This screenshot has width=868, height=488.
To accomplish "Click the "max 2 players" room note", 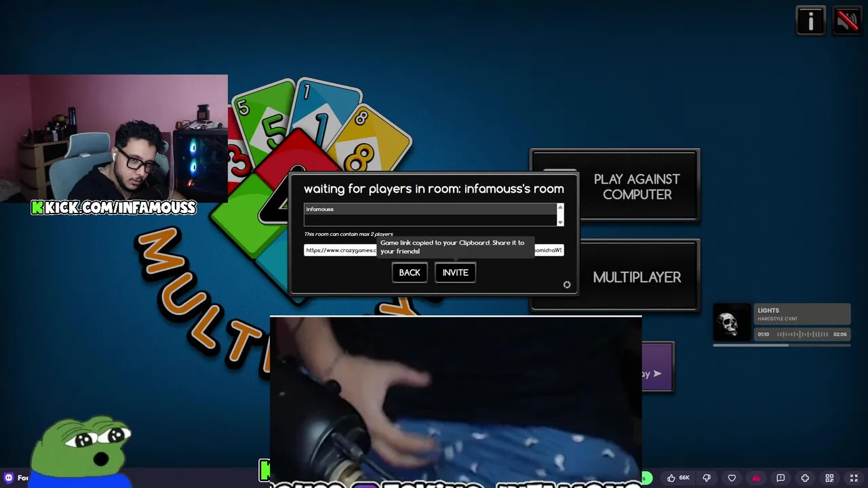I will pyautogui.click(x=349, y=235).
